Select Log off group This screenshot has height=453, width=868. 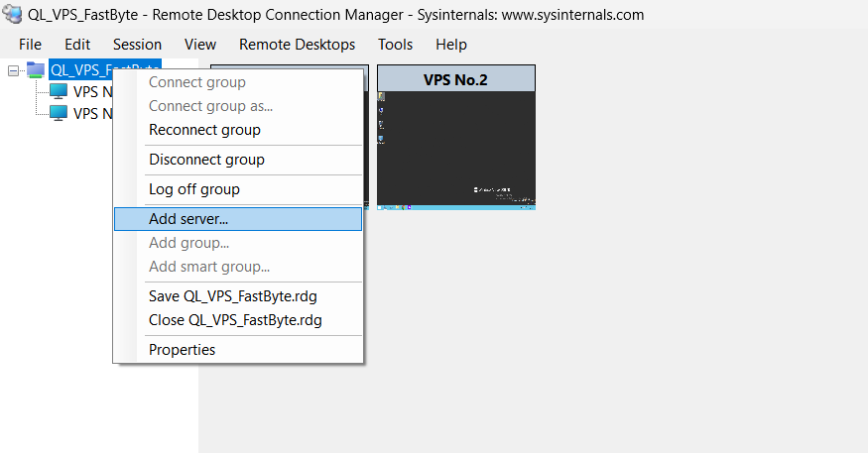pyautogui.click(x=238, y=189)
